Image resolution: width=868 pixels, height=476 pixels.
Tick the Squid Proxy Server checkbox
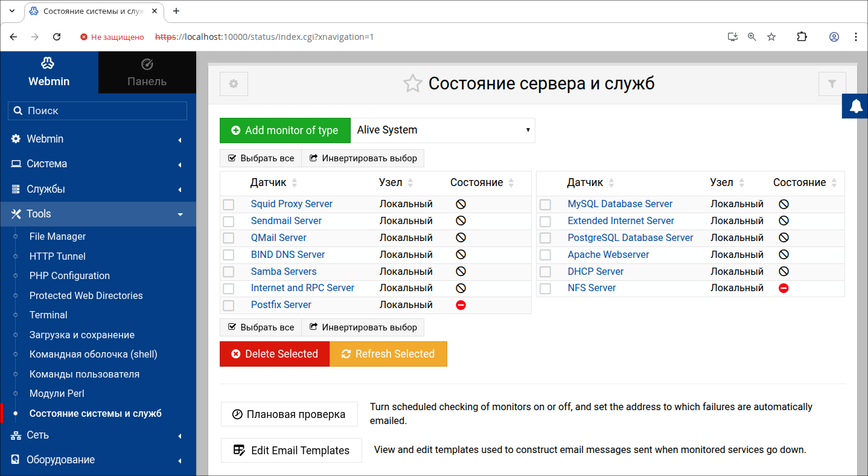(229, 205)
